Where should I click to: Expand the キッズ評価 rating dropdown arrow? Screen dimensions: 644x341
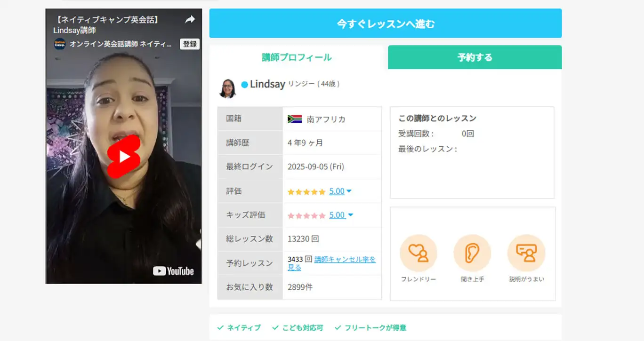(350, 215)
